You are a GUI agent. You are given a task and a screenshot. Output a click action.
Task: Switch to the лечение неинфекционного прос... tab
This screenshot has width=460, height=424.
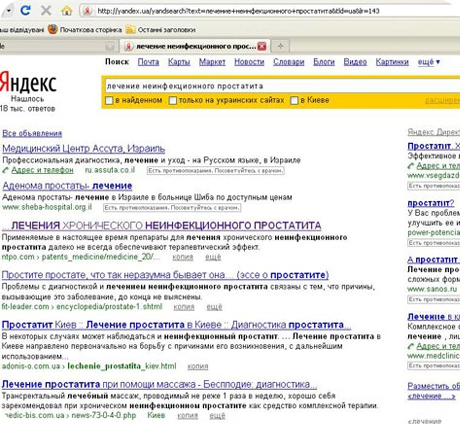click(195, 46)
